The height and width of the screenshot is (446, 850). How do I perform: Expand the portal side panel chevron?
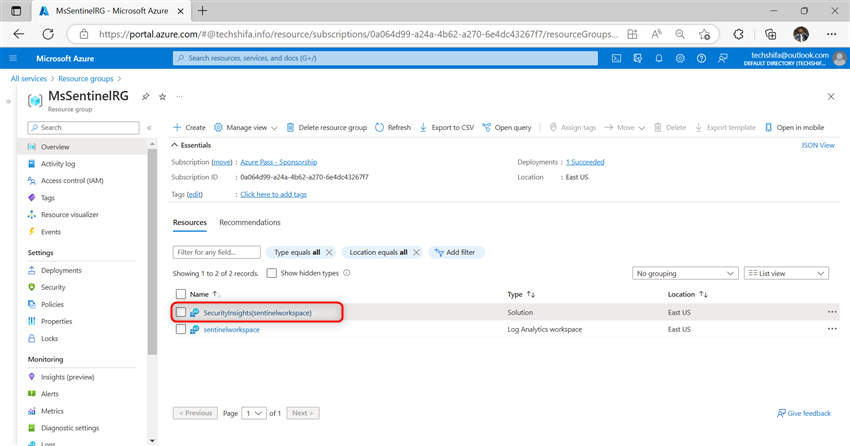click(8, 101)
